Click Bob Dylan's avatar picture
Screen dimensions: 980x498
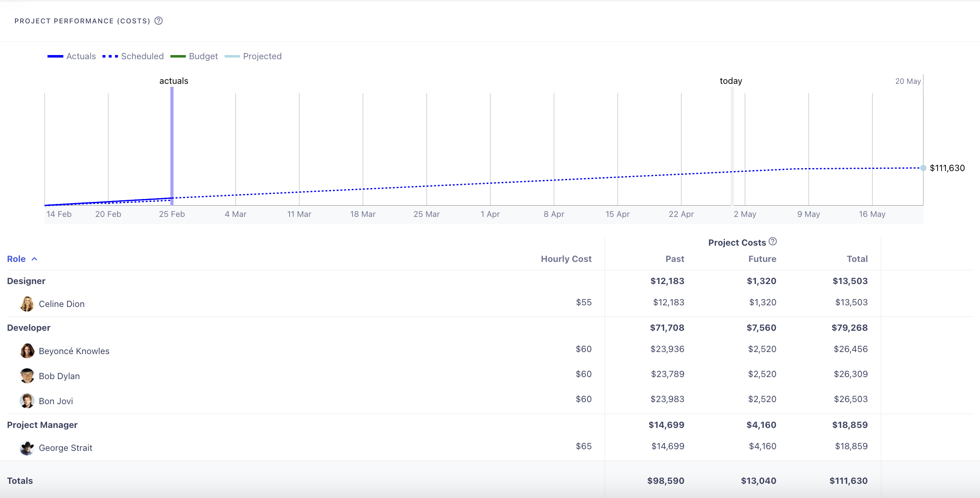point(27,376)
